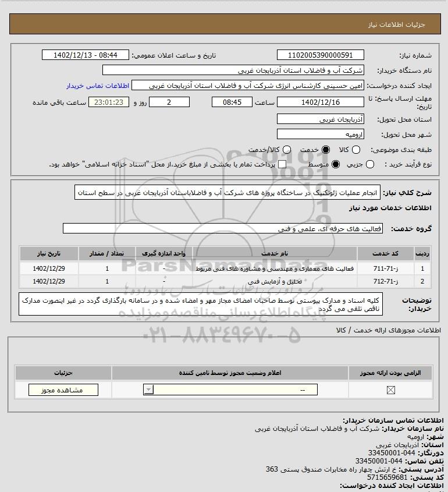The width and height of the screenshot is (448, 492).
Task: Open the اطلاعات تماس خریدار link
Action: [x=98, y=86]
